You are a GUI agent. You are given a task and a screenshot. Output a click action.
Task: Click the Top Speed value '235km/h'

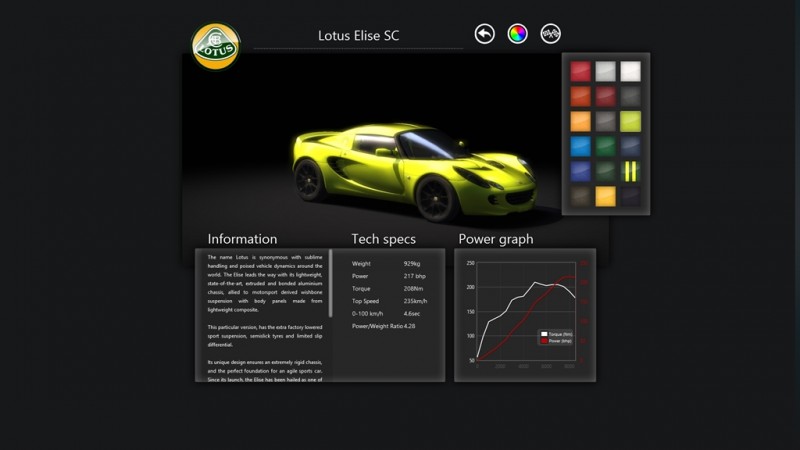pyautogui.click(x=415, y=301)
